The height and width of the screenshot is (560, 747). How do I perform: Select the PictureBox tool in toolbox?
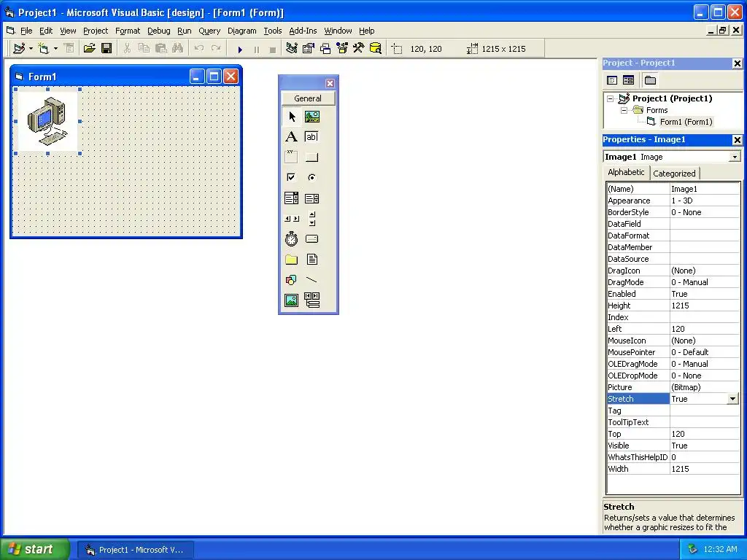312,117
